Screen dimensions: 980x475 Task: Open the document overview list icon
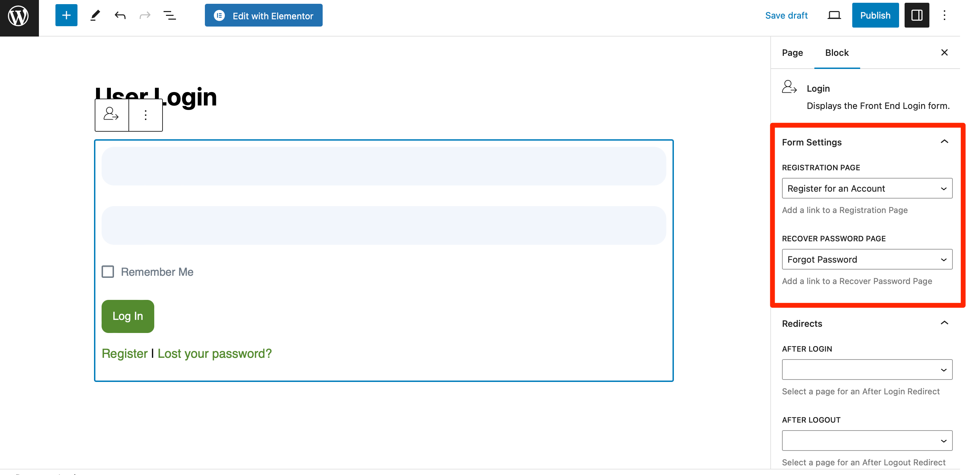pyautogui.click(x=170, y=16)
